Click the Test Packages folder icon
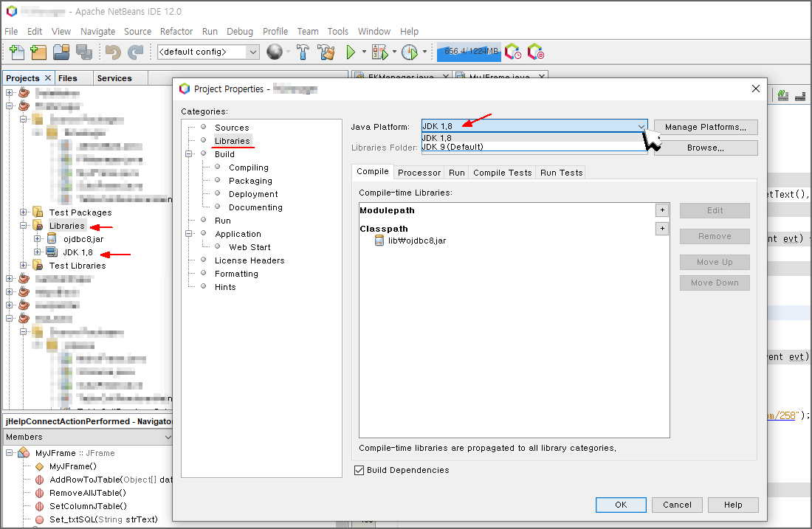812x529 pixels. [x=38, y=212]
